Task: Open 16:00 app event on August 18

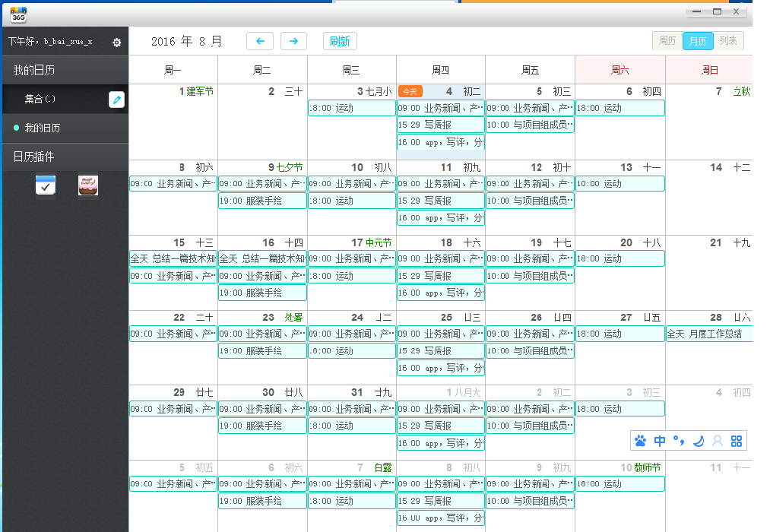Action: pyautogui.click(x=441, y=293)
